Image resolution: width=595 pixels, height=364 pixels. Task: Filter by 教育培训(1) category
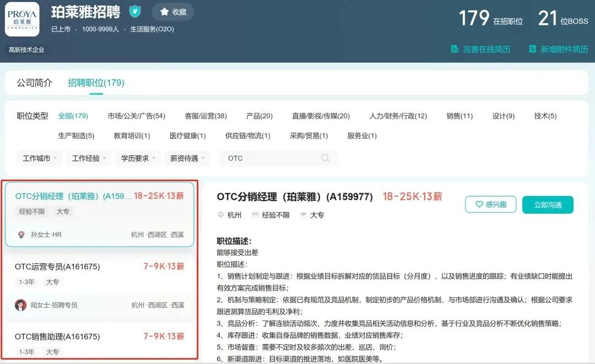(x=132, y=135)
